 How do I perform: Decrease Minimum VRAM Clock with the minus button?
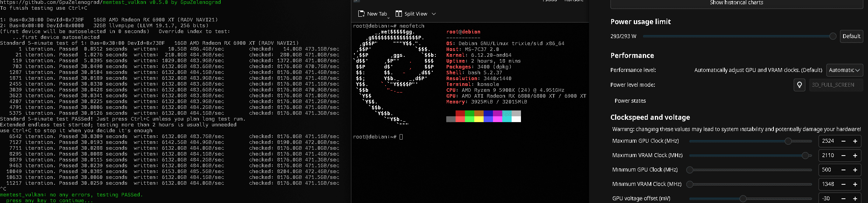coord(843,184)
